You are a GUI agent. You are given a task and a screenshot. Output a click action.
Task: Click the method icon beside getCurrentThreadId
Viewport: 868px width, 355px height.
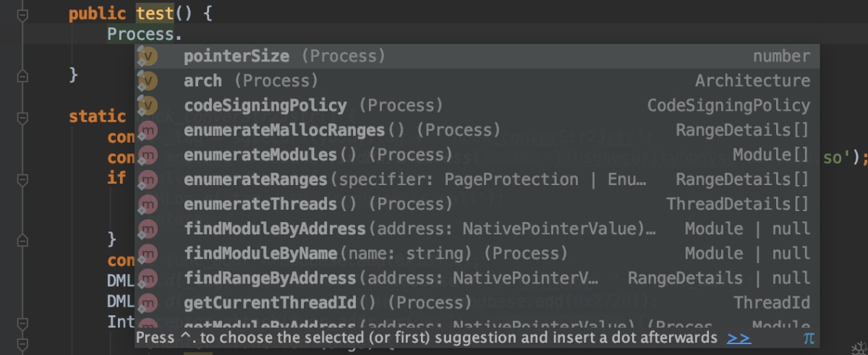click(x=148, y=302)
